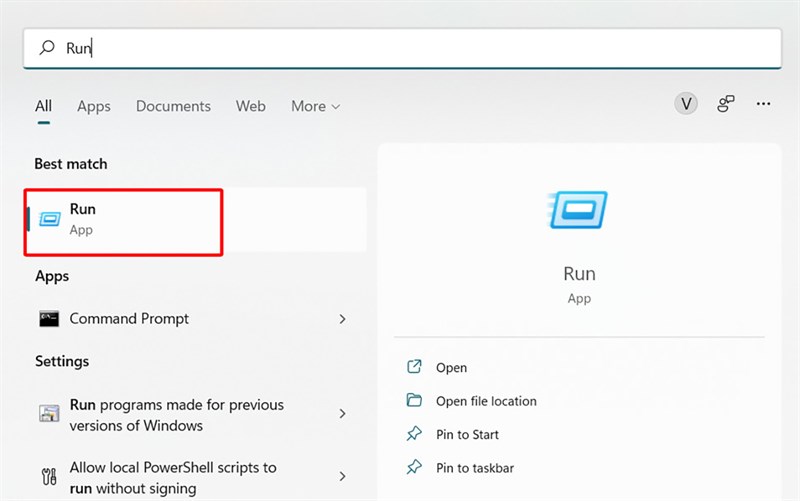Image resolution: width=800 pixels, height=501 pixels.
Task: Click into the search text field
Action: pos(400,48)
